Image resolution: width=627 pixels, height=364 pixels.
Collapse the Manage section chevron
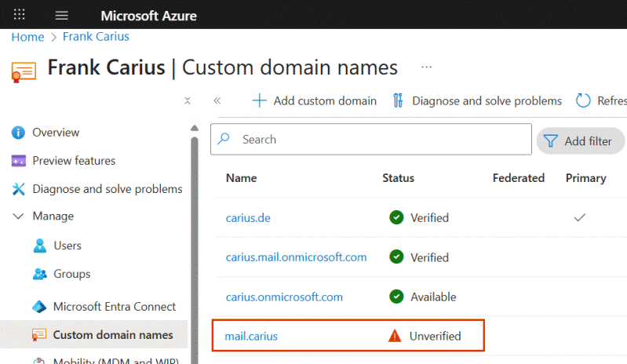click(18, 217)
